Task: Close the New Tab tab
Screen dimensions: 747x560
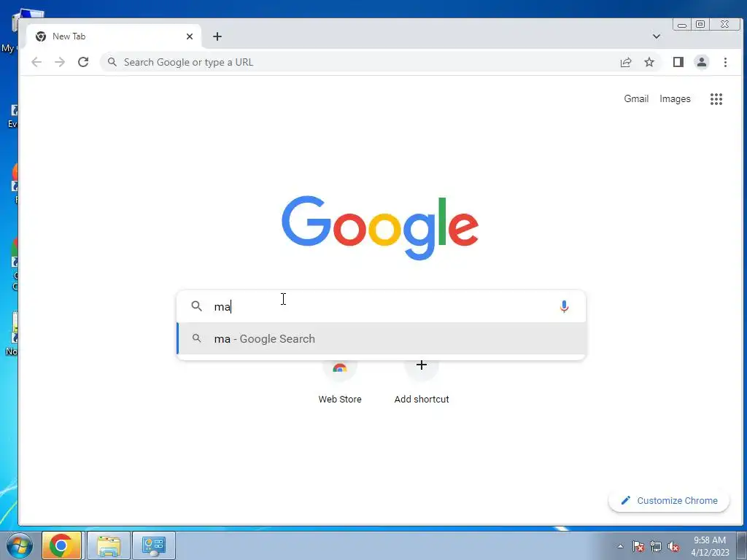Action: pyautogui.click(x=190, y=36)
